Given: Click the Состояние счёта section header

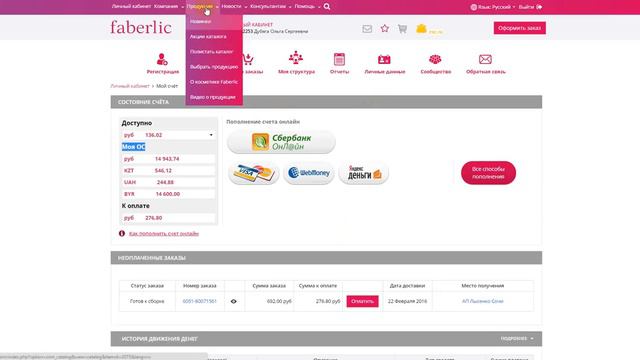Looking at the screenshot, I should (x=326, y=102).
